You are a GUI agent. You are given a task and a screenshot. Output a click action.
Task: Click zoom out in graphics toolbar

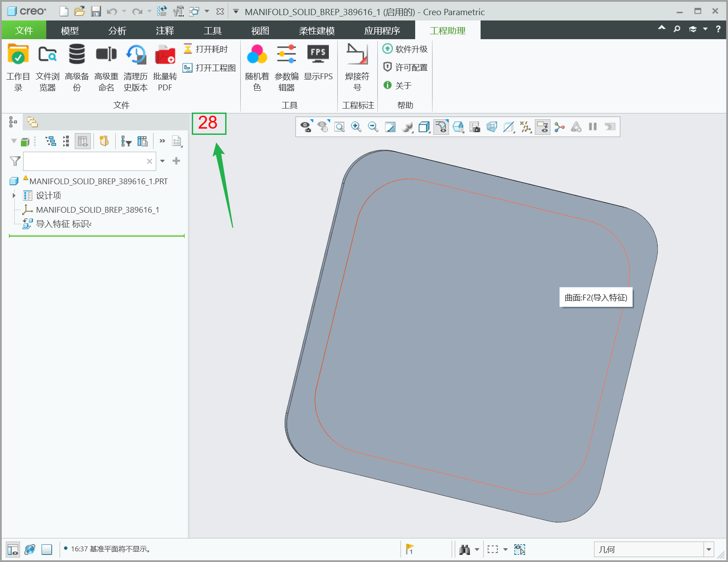[373, 127]
